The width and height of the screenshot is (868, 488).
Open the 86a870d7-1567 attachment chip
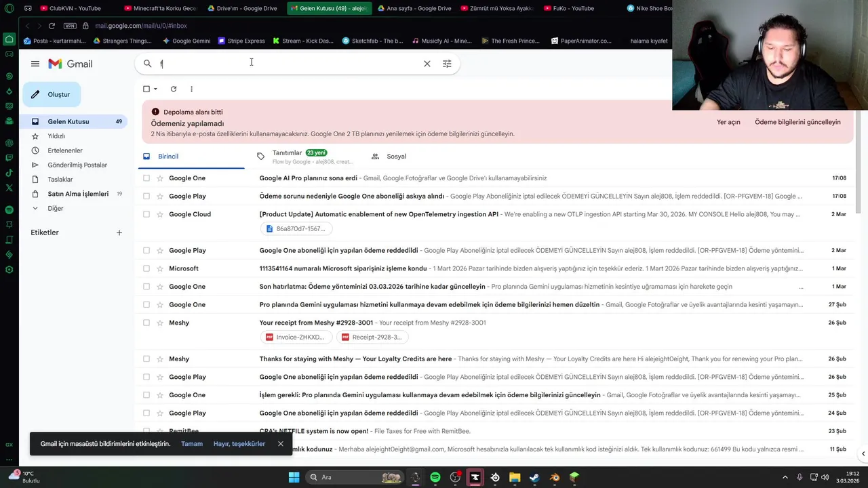point(295,228)
